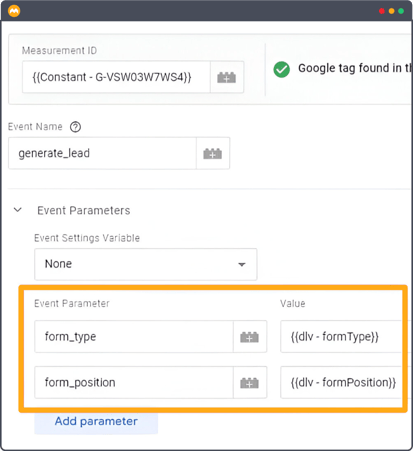Open variable picker for form_position parameter
This screenshot has width=413, height=451.
click(x=250, y=383)
